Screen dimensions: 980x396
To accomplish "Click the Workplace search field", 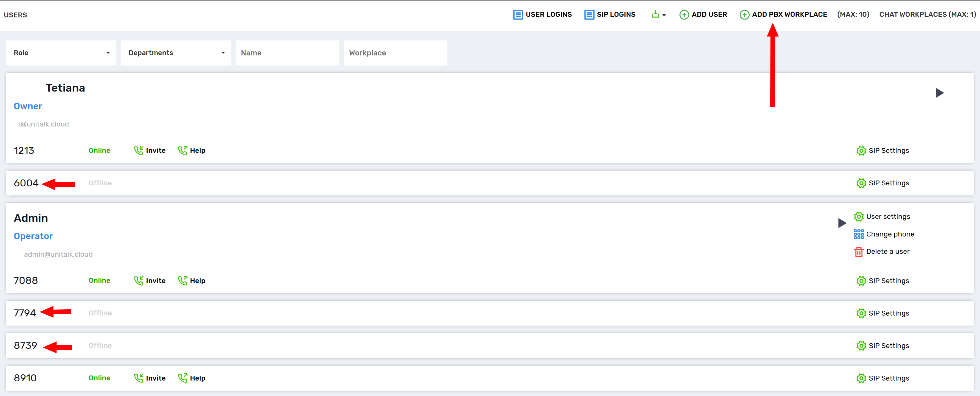I will pyautogui.click(x=396, y=53).
